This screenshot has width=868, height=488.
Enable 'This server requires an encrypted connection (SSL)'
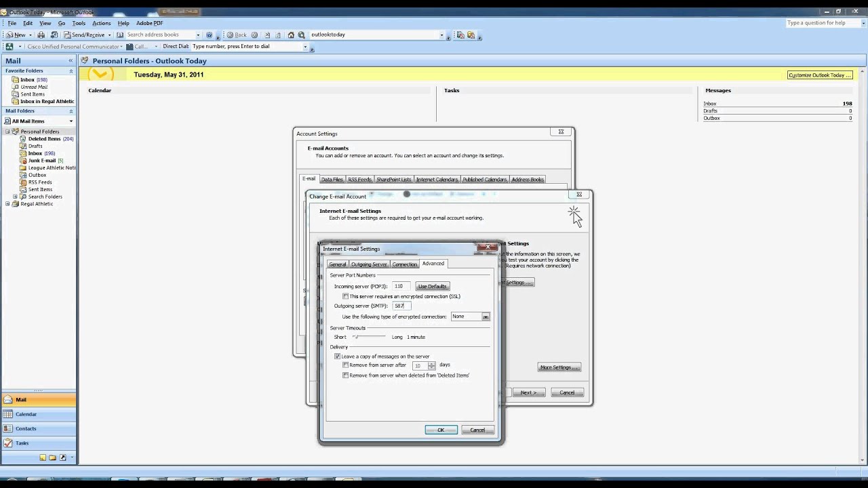pyautogui.click(x=346, y=296)
